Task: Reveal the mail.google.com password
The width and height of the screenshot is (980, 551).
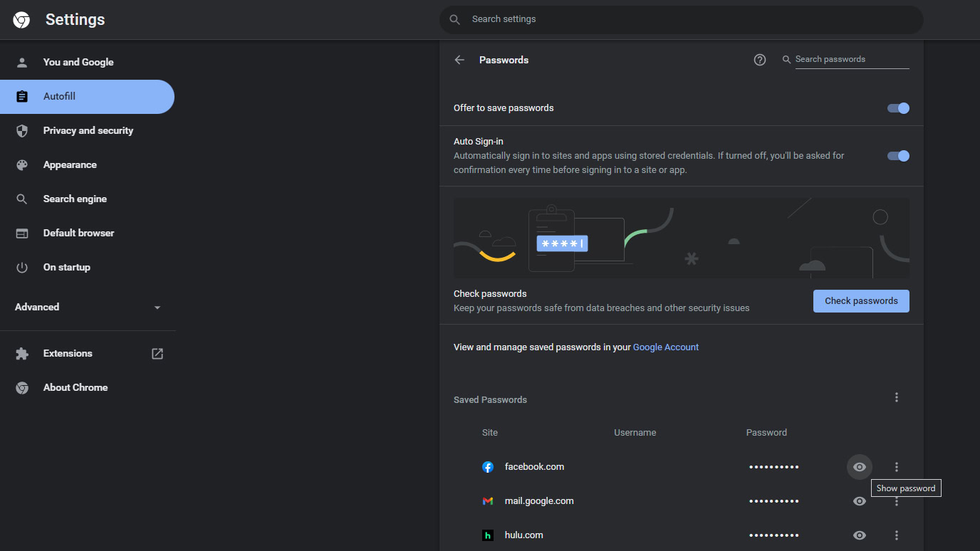Action: pyautogui.click(x=860, y=501)
